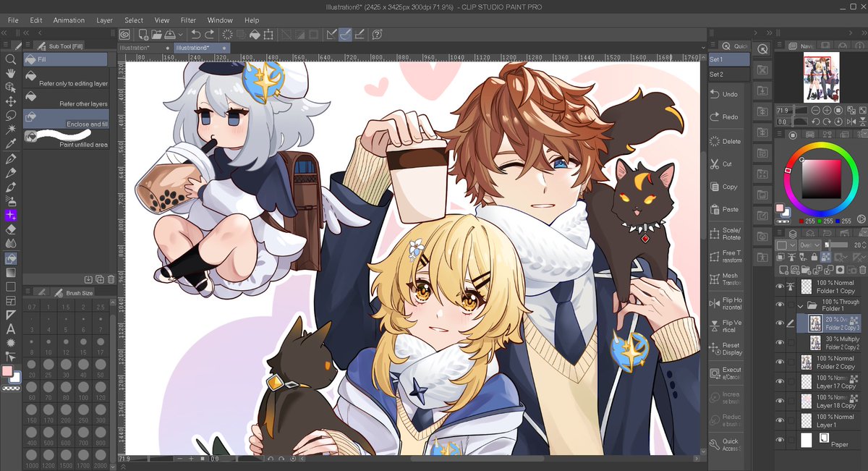Click Zoom out in Navigator panel

click(817, 110)
